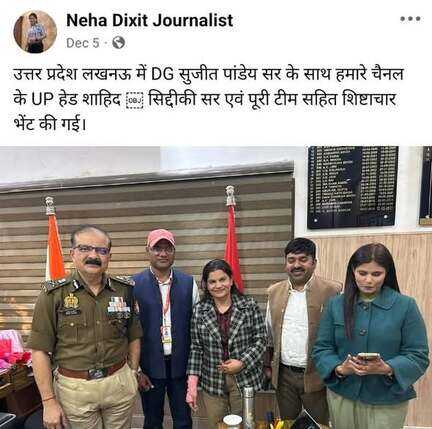Click the red flag behind the group

click(233, 247)
